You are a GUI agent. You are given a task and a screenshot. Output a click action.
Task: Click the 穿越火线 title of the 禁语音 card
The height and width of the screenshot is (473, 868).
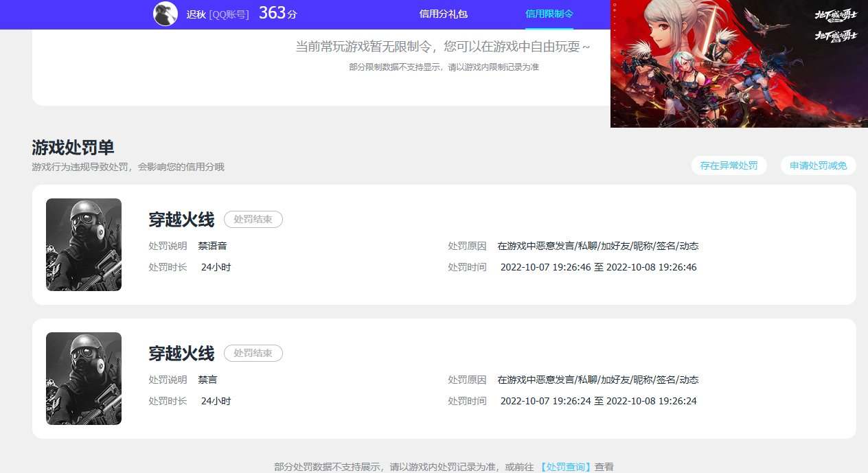pos(181,220)
